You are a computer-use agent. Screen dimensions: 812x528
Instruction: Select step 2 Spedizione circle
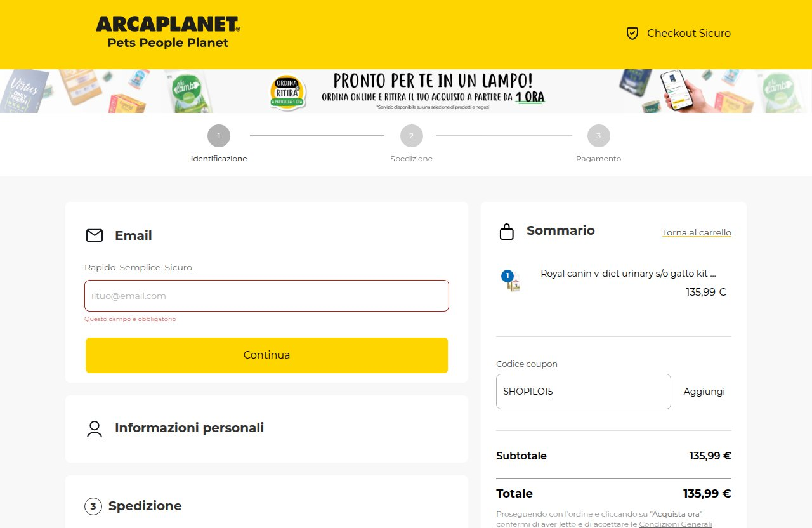click(412, 136)
